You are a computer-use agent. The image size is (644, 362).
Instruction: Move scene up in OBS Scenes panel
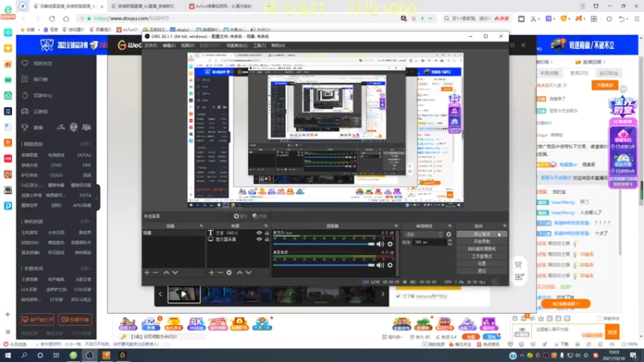click(166, 273)
